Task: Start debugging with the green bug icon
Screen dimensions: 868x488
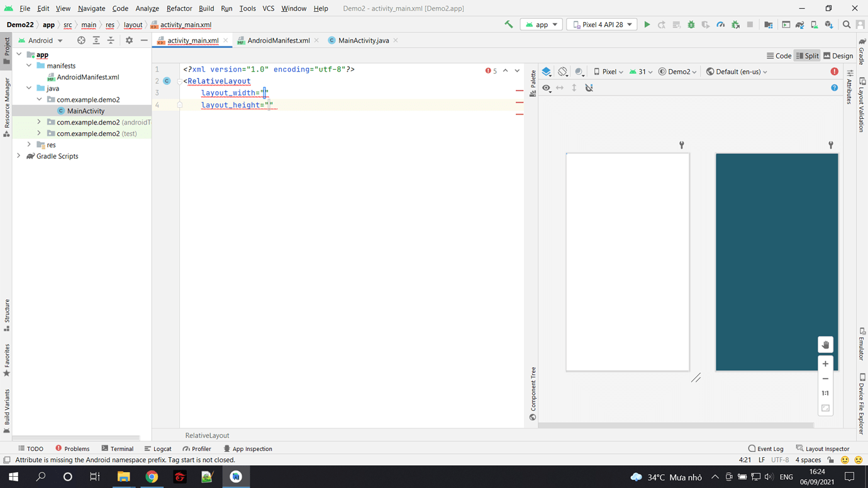Action: pos(692,23)
